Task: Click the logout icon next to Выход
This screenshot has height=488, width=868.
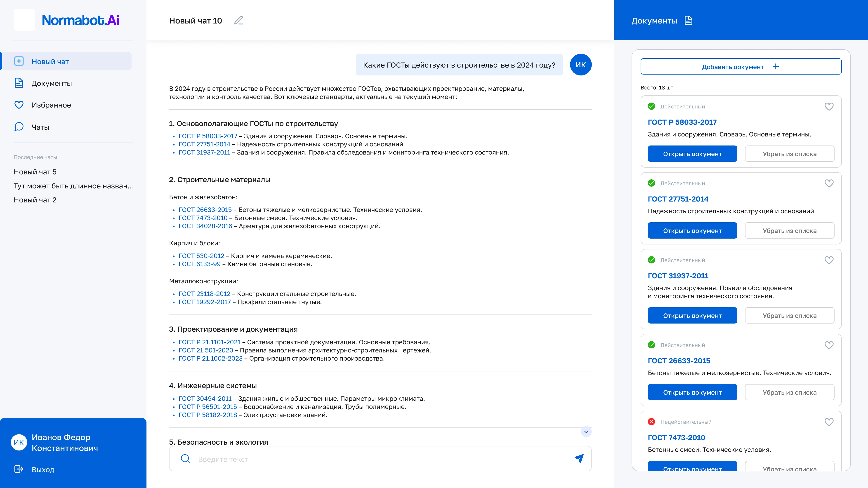Action: pyautogui.click(x=19, y=469)
